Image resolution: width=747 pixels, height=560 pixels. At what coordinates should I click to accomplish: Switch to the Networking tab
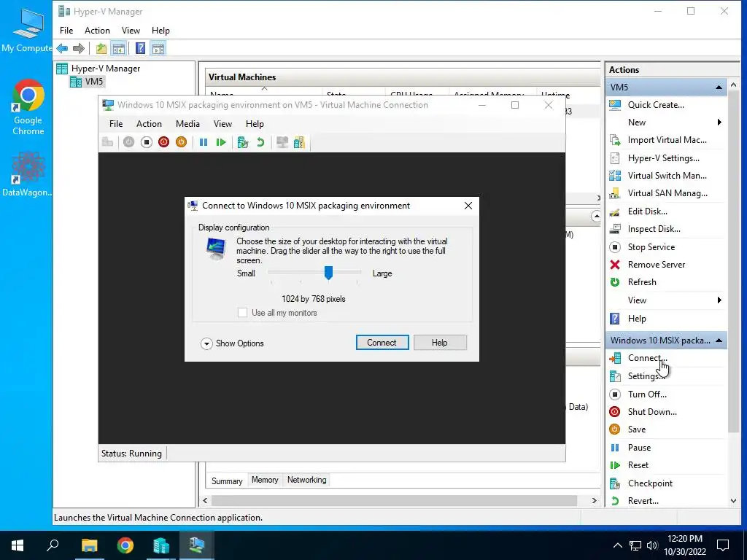coord(307,480)
